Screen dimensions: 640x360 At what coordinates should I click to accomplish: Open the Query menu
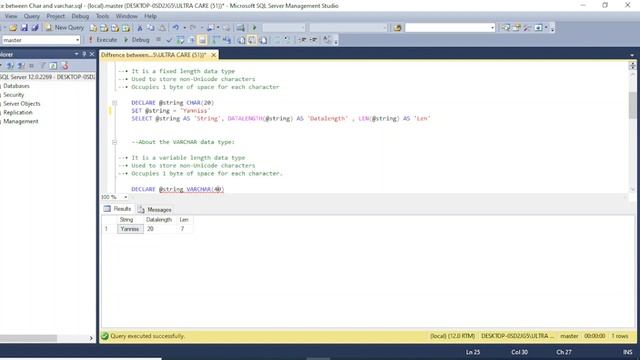[x=31, y=16]
